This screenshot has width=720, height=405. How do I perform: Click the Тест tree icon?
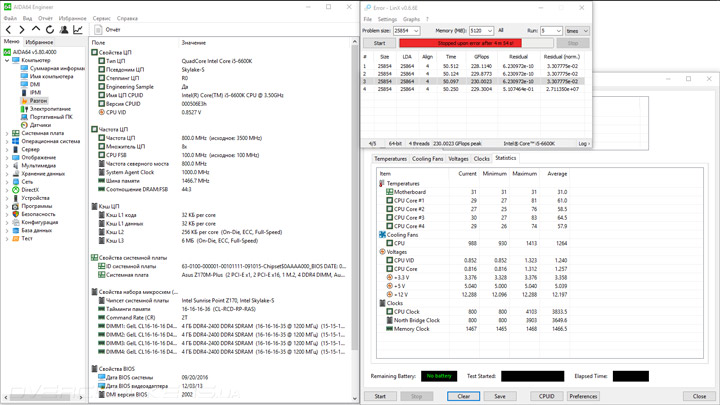click(16, 238)
